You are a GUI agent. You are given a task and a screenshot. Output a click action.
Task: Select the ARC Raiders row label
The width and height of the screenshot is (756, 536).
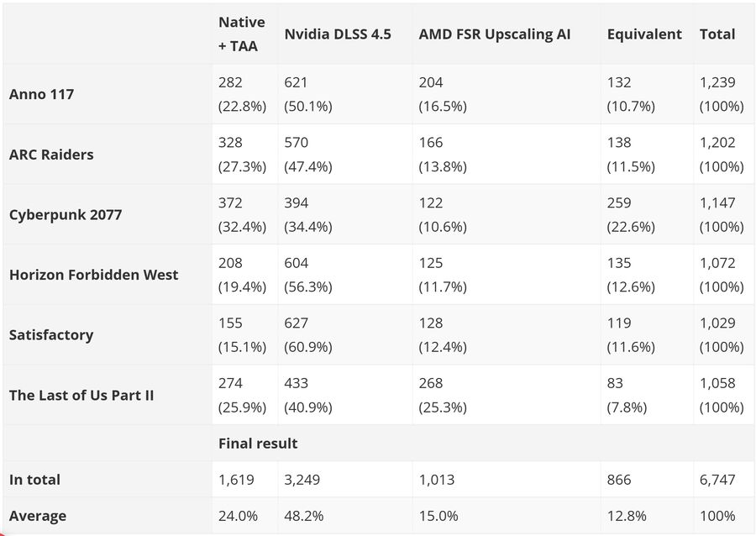pos(51,155)
